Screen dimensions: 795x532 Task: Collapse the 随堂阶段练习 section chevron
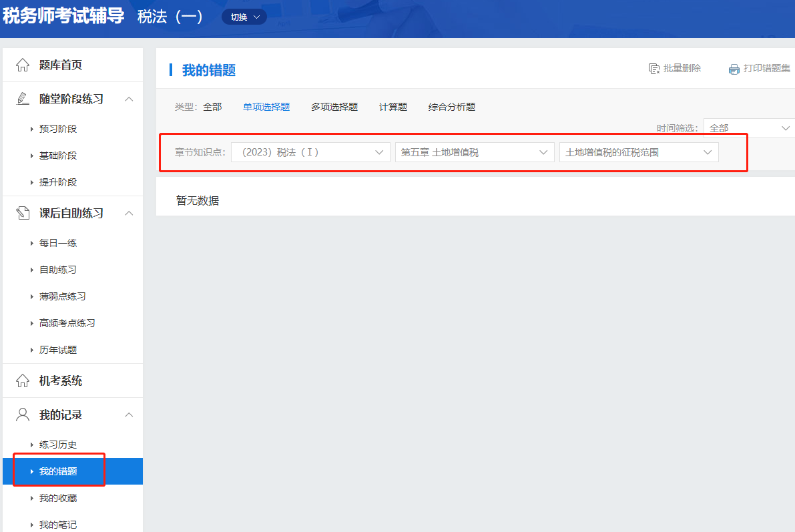coord(129,99)
